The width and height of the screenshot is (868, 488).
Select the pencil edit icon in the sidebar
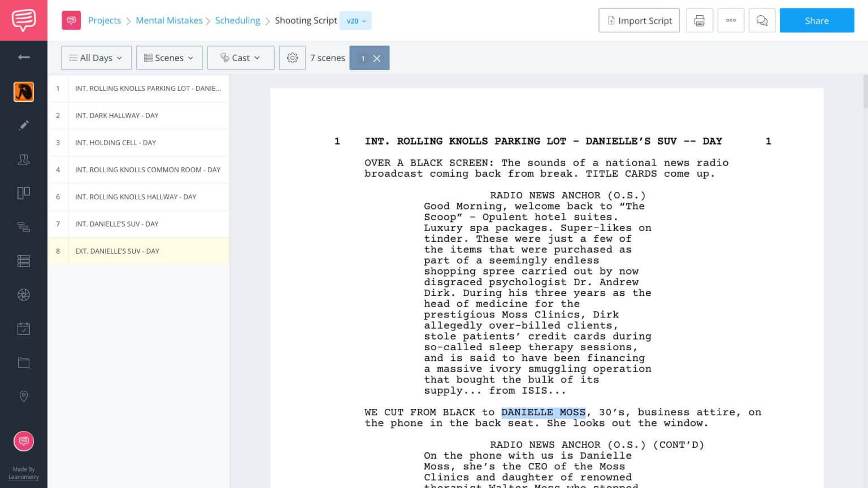click(x=23, y=125)
